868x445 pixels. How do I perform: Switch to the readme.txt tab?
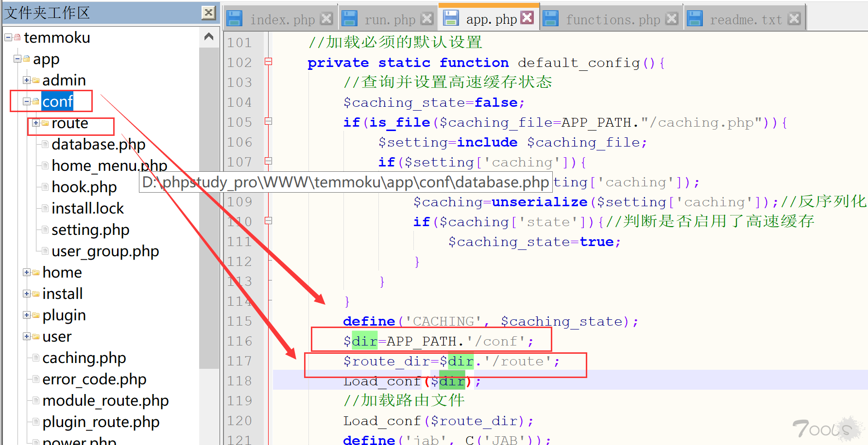coord(746,19)
